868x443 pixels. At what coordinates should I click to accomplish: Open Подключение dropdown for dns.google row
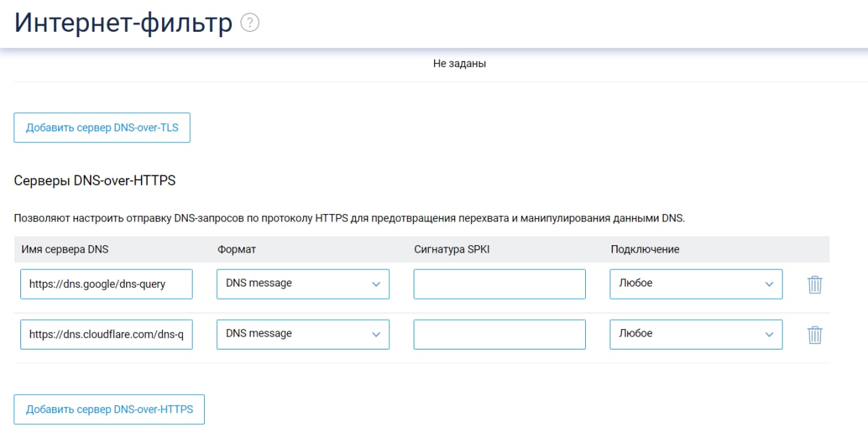pyautogui.click(x=696, y=284)
